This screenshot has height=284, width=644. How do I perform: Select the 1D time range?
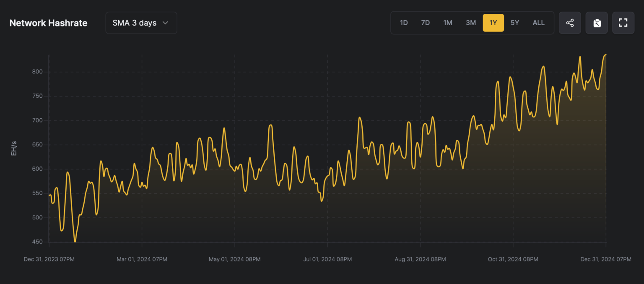pyautogui.click(x=403, y=23)
